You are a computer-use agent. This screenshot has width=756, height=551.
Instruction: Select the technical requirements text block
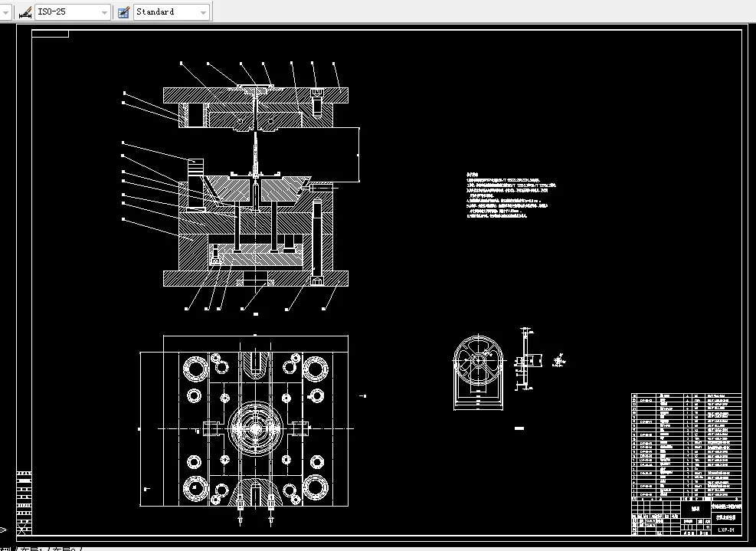[511, 195]
